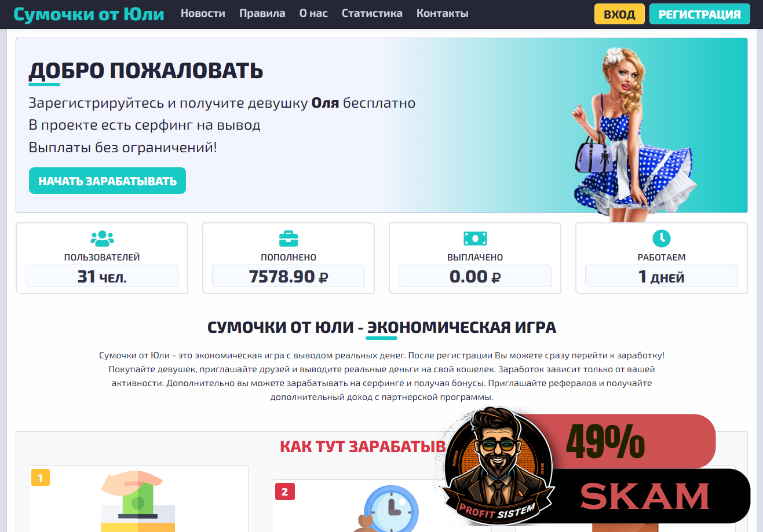Click the НАЧАТЬ ЗАРАБАТЫВАТЬ button
The width and height of the screenshot is (763, 532).
click(107, 181)
